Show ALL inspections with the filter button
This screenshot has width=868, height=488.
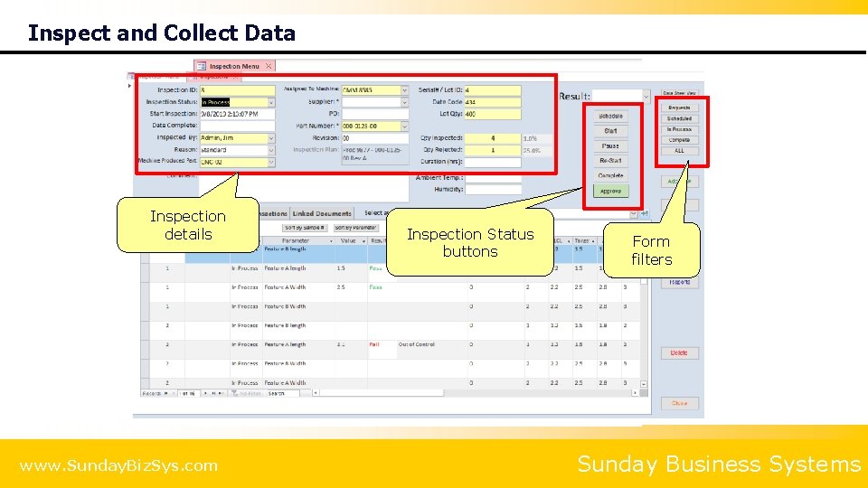click(x=679, y=151)
